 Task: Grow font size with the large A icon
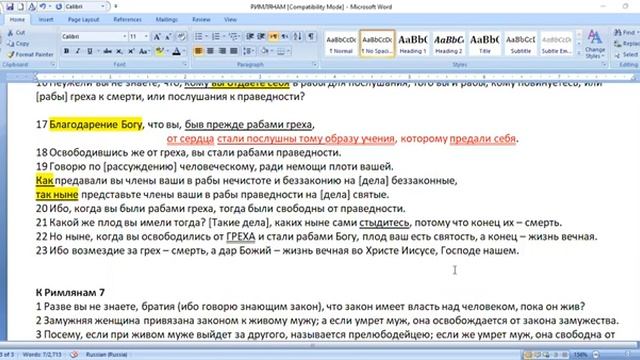(x=157, y=37)
